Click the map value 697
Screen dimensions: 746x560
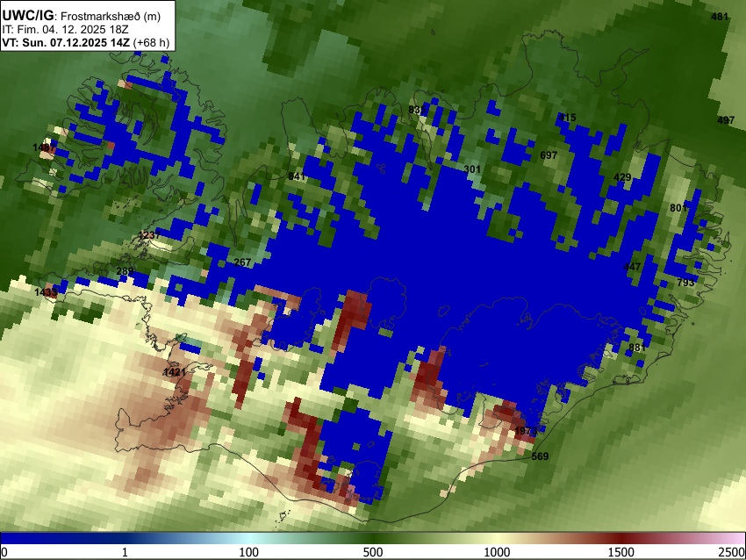[x=548, y=155]
